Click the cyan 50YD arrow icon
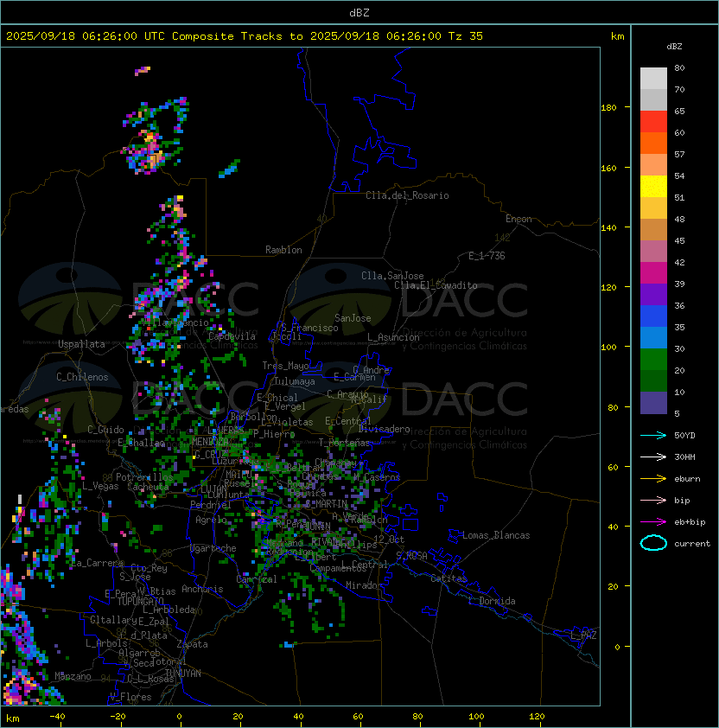This screenshot has height=728, width=719. coord(653,435)
